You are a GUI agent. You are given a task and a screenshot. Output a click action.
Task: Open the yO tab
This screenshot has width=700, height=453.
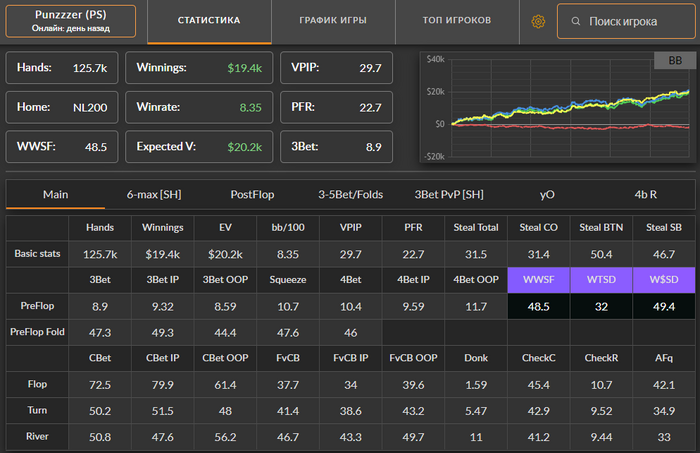[547, 195]
